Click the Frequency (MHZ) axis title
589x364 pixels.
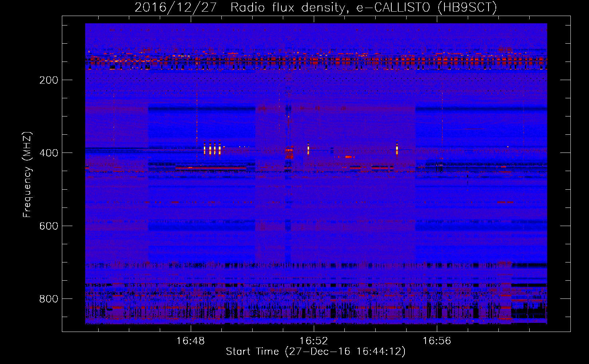[x=28, y=174]
